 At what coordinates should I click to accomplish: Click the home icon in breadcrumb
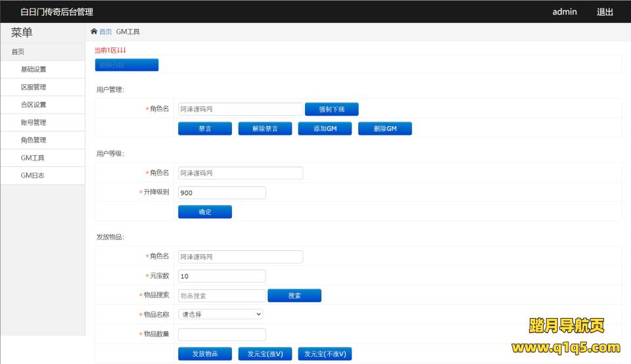click(94, 32)
